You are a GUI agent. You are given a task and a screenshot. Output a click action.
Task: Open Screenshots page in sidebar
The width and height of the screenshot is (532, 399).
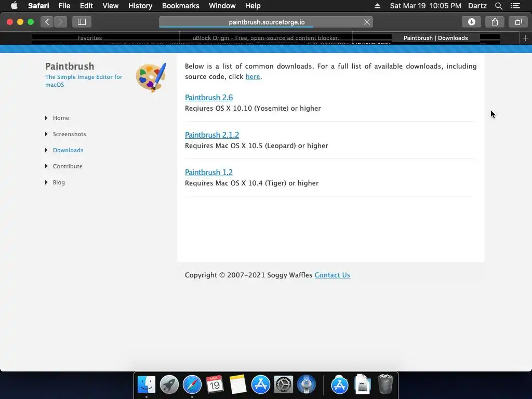pos(69,134)
